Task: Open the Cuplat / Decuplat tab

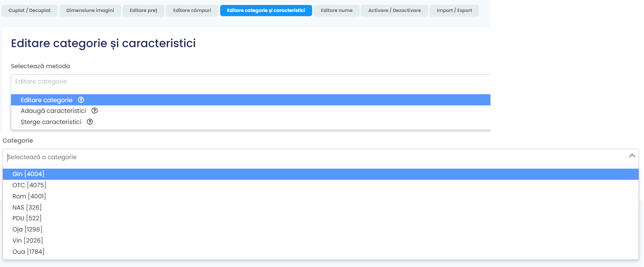Action: (x=30, y=10)
